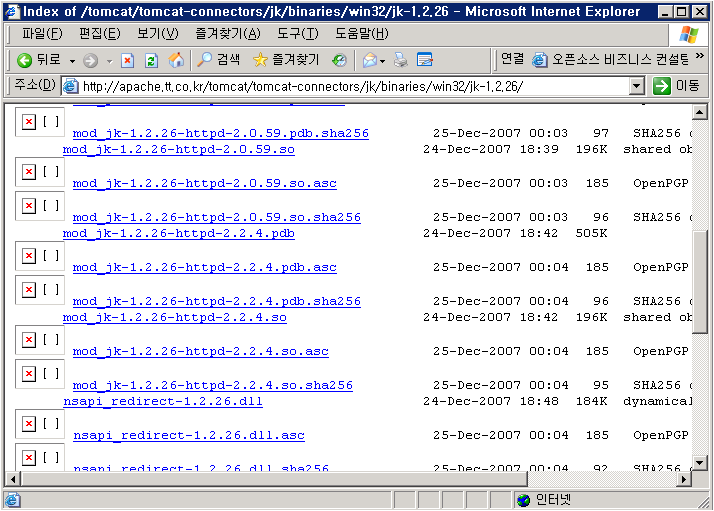Open the History clock toolbar icon
Viewport: 714px width, 511px height.
[339, 60]
